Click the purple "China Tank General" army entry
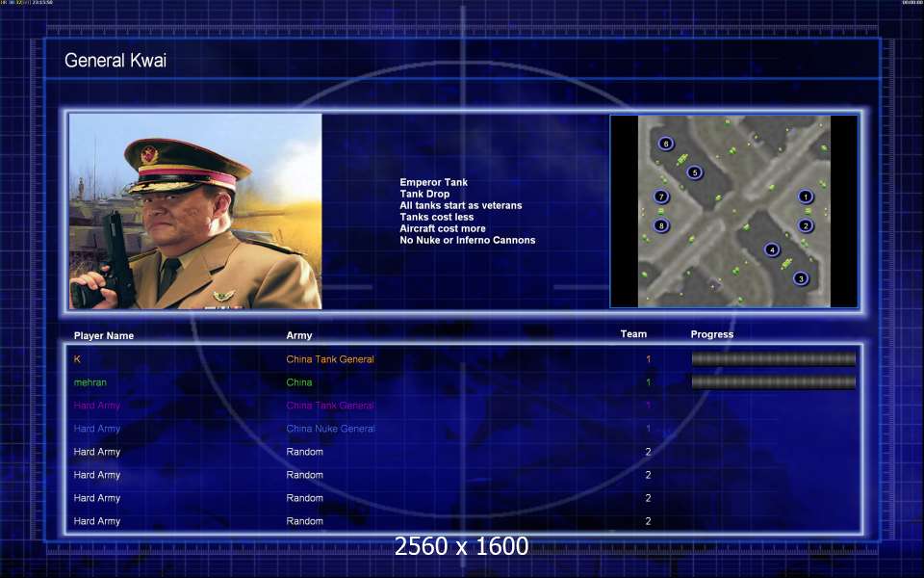This screenshot has height=578, width=924. click(x=330, y=406)
